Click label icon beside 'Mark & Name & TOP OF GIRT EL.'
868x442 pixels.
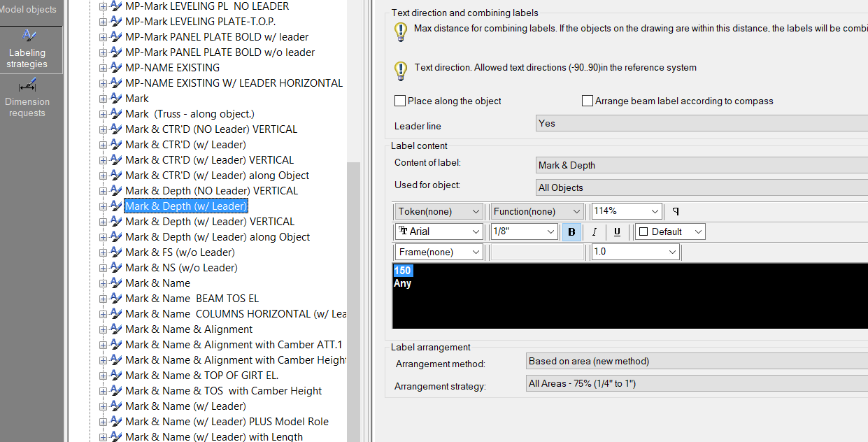click(116, 376)
